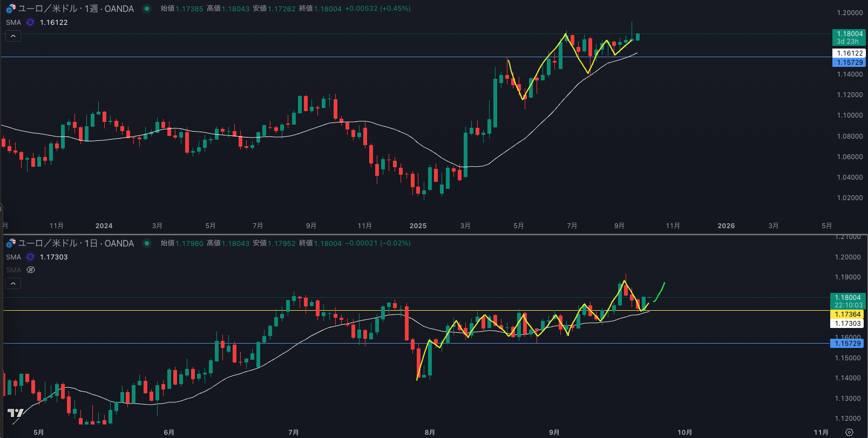The width and height of the screenshot is (868, 438).
Task: Click the yellow 1.17364 price label
Action: point(848,314)
